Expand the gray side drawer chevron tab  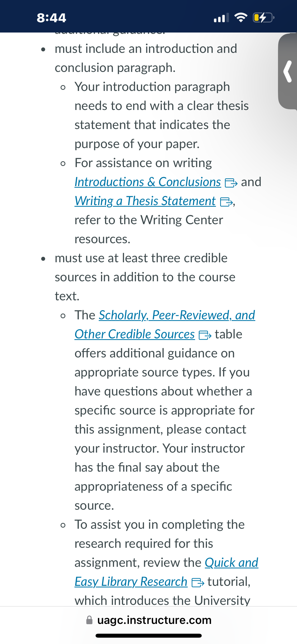coord(287,71)
